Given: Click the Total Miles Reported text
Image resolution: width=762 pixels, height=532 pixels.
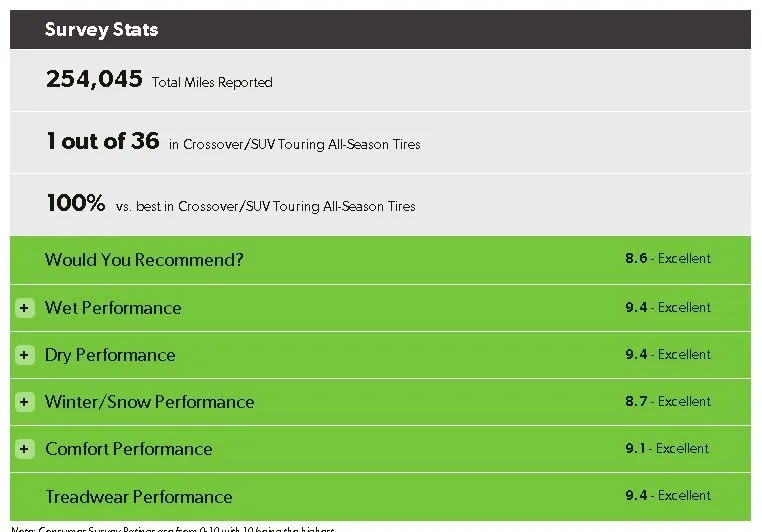Looking at the screenshot, I should click(x=212, y=83).
